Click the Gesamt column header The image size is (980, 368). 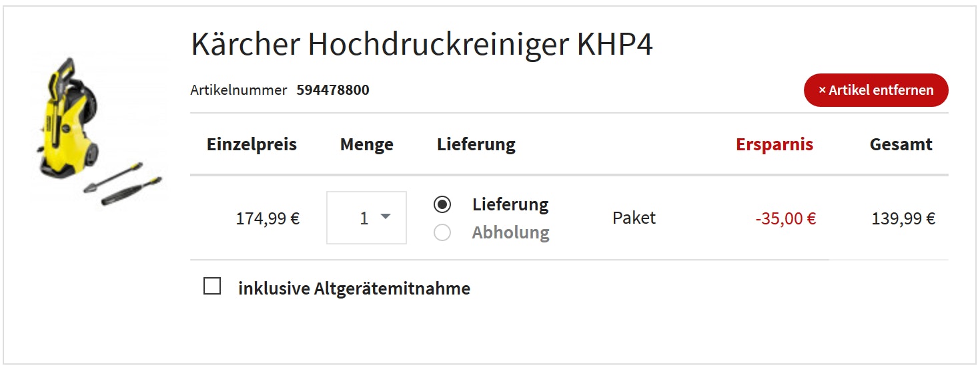(x=901, y=144)
